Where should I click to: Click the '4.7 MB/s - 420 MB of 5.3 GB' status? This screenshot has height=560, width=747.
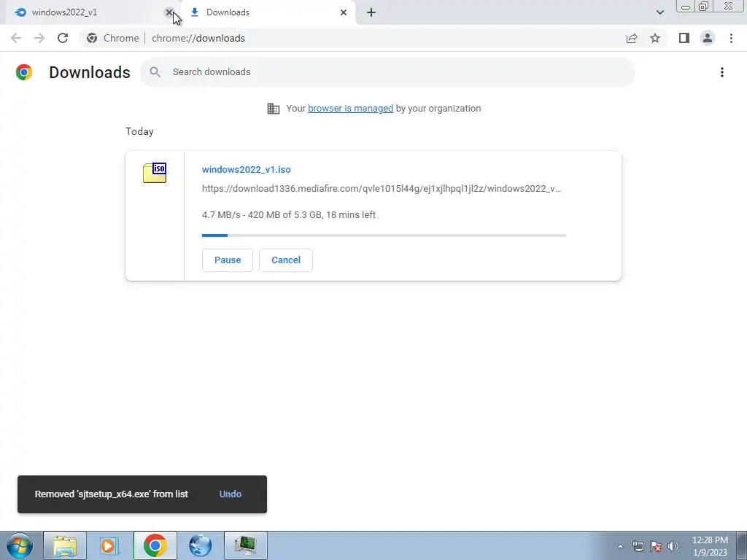click(289, 215)
